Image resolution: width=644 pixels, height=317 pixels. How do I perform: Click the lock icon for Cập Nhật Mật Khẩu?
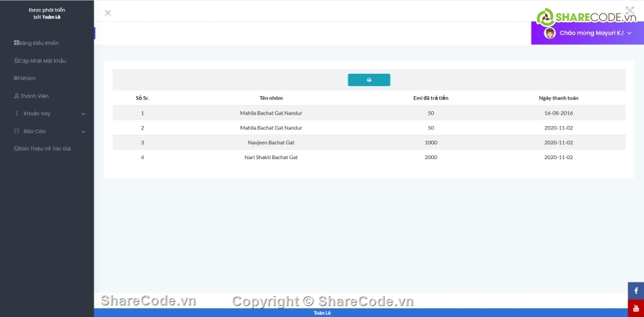point(16,61)
